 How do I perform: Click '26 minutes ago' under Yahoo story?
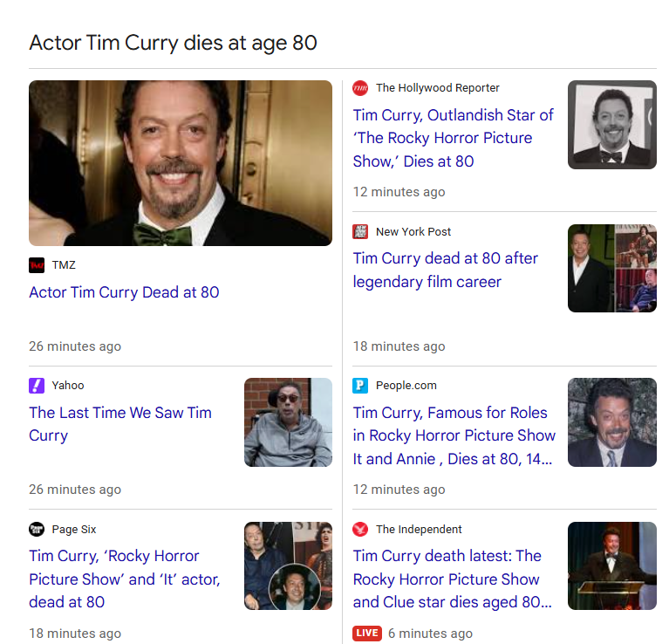pyautogui.click(x=75, y=490)
